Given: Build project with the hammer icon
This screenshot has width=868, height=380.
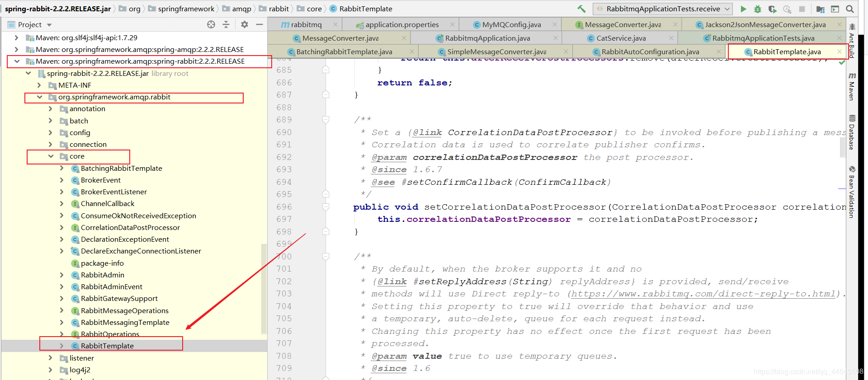Looking at the screenshot, I should 581,9.
